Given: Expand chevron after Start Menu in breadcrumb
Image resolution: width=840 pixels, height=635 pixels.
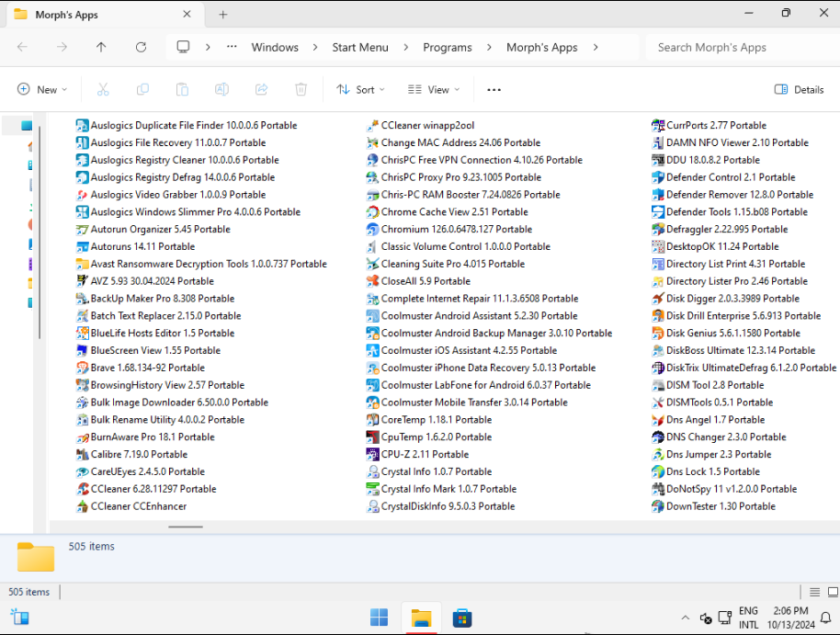Looking at the screenshot, I should 406,47.
